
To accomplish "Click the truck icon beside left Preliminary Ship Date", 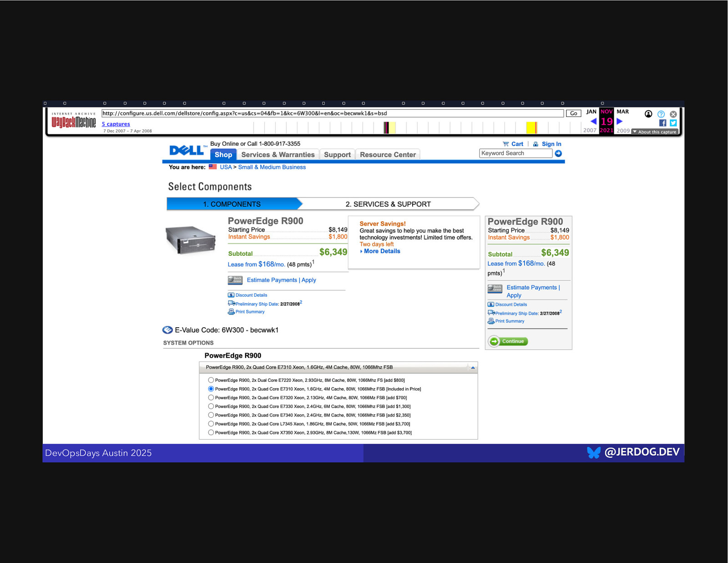I will point(232,303).
